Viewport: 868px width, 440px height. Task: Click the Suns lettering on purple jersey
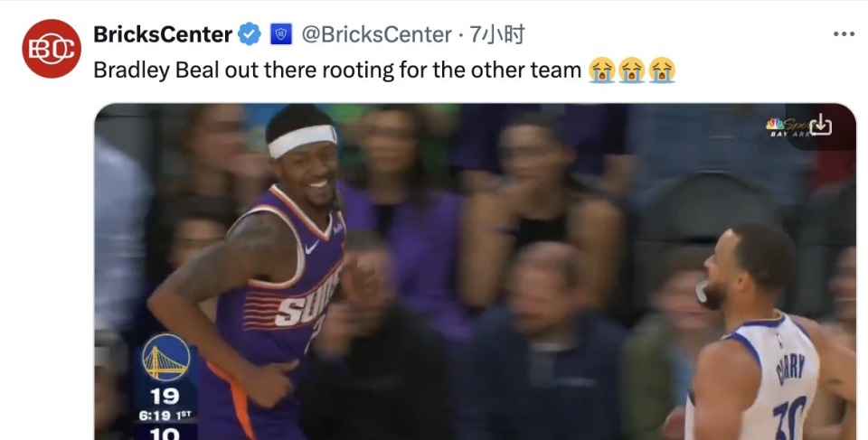click(307, 301)
